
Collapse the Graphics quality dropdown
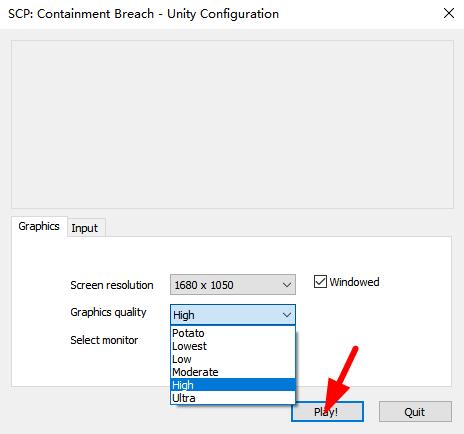[233, 315]
